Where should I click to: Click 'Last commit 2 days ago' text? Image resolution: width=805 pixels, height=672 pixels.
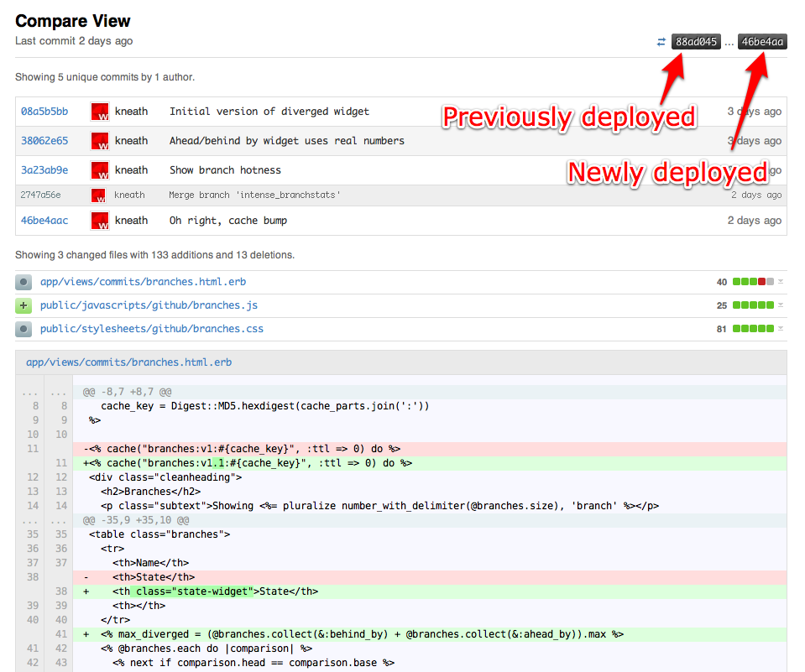click(74, 41)
